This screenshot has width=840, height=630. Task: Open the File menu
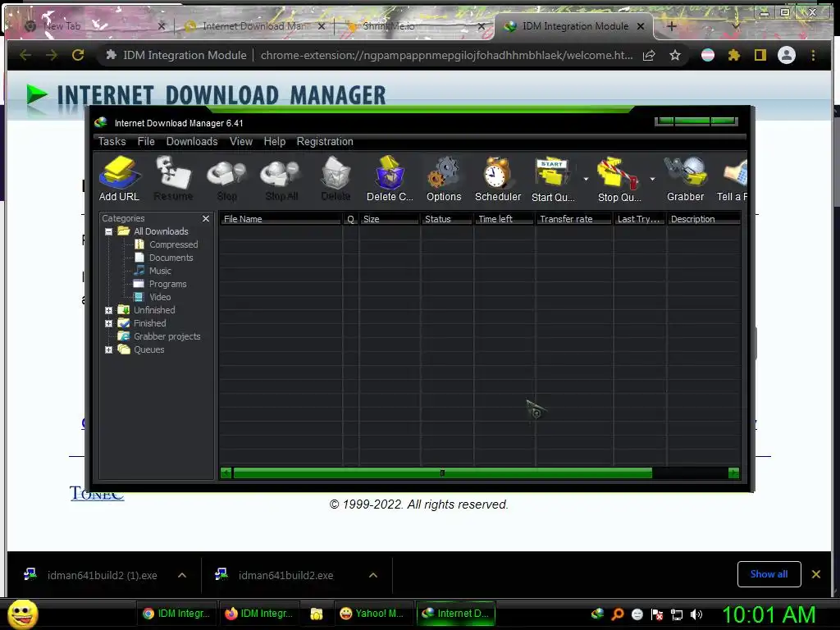(146, 141)
